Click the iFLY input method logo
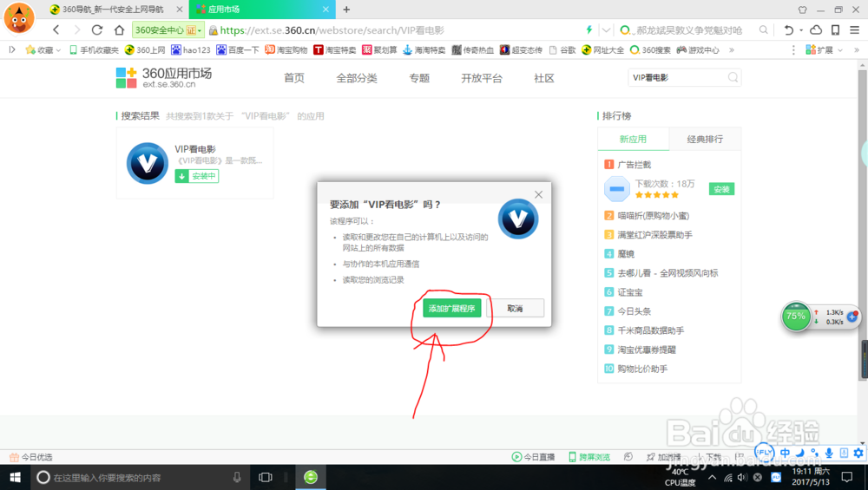Screen dimensions: 868x490 point(764,453)
